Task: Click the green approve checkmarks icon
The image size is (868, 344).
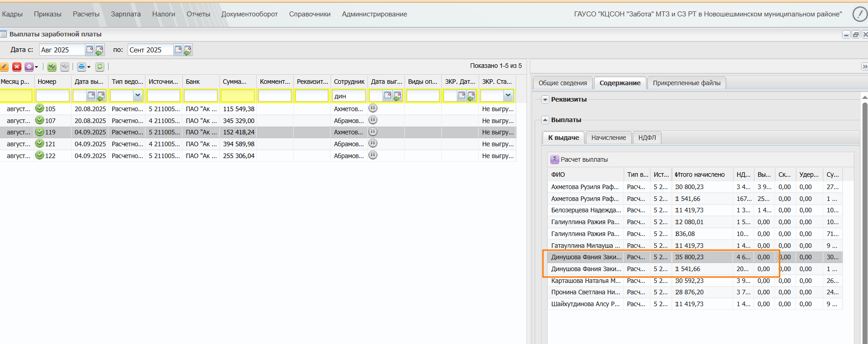Action: click(52, 67)
